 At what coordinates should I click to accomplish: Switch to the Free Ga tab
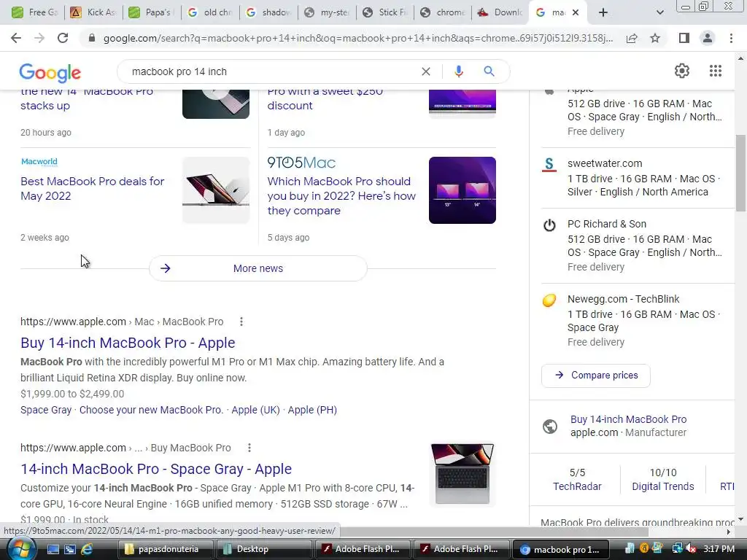[x=35, y=12]
